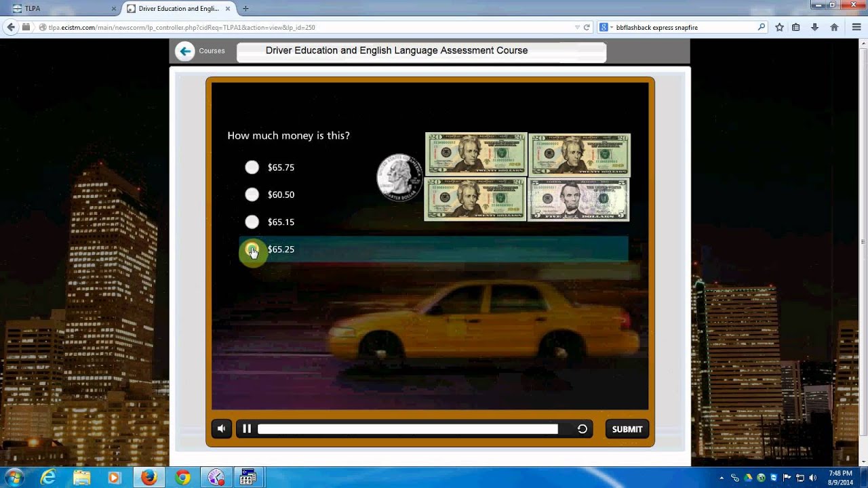Bookmark this page with the star
This screenshot has width=868, height=488.
point(779,27)
